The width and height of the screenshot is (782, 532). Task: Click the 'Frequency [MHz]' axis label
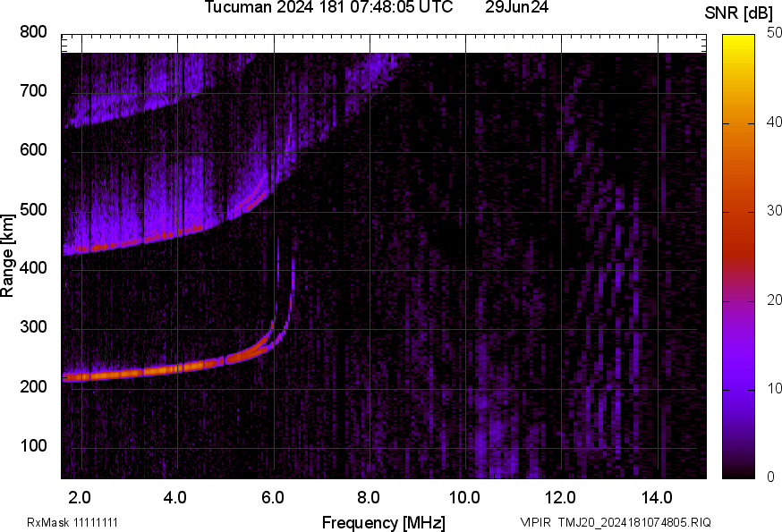coord(384,522)
